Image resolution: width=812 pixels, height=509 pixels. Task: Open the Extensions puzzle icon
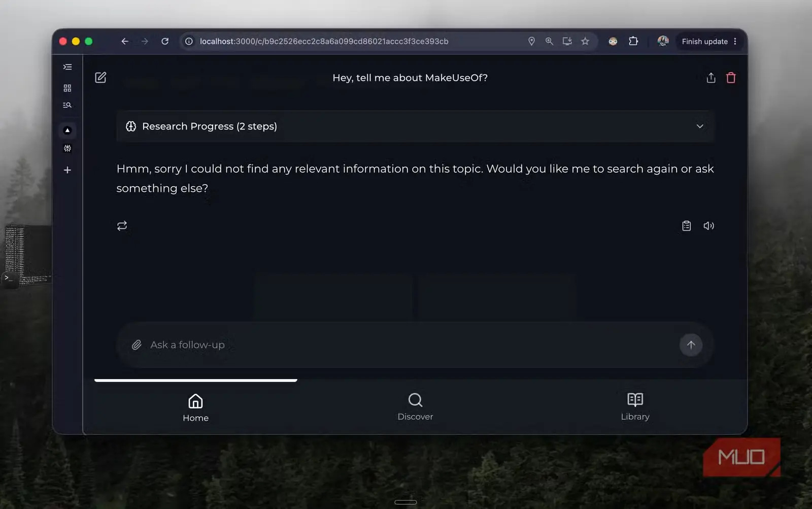[633, 42]
